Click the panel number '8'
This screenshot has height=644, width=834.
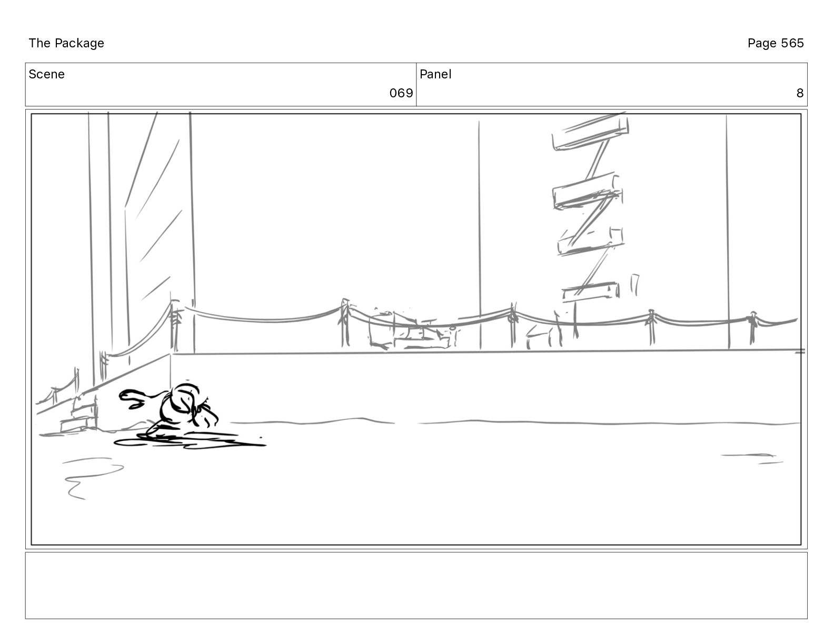pyautogui.click(x=800, y=93)
